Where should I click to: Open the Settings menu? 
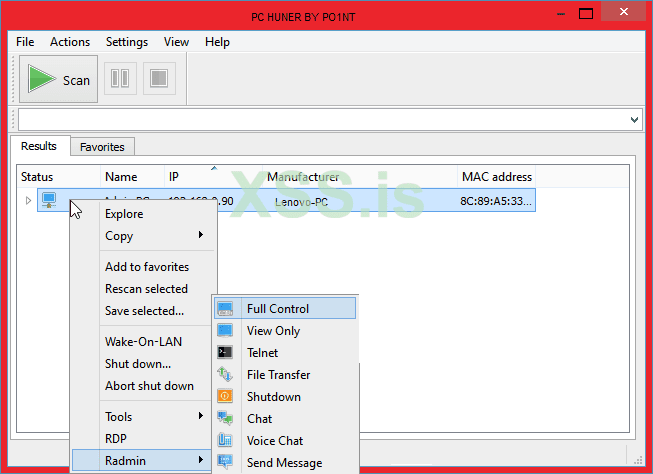pos(127,42)
